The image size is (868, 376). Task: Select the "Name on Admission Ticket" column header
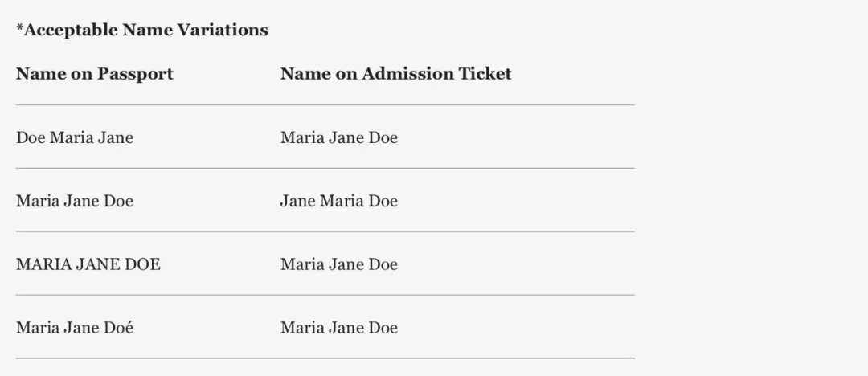tap(395, 74)
